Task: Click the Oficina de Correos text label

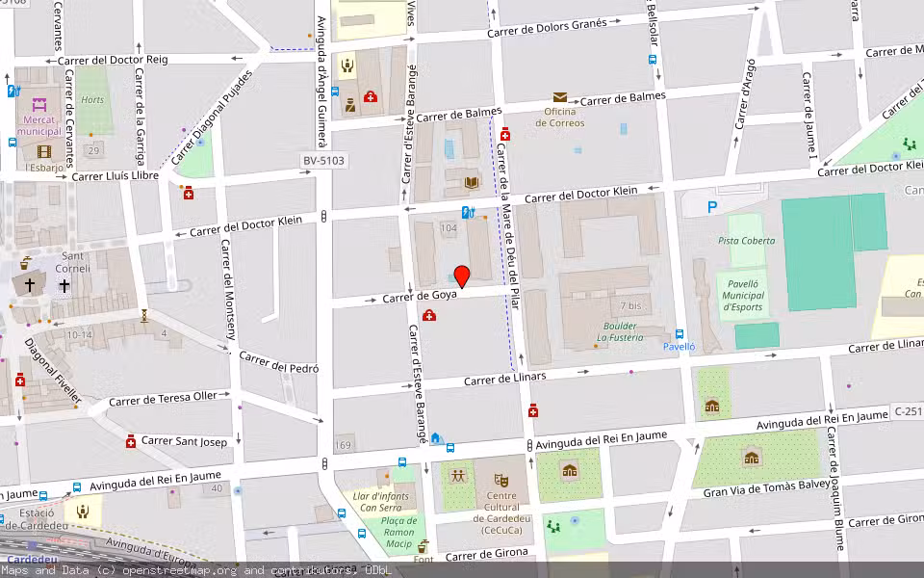Action: pyautogui.click(x=561, y=119)
